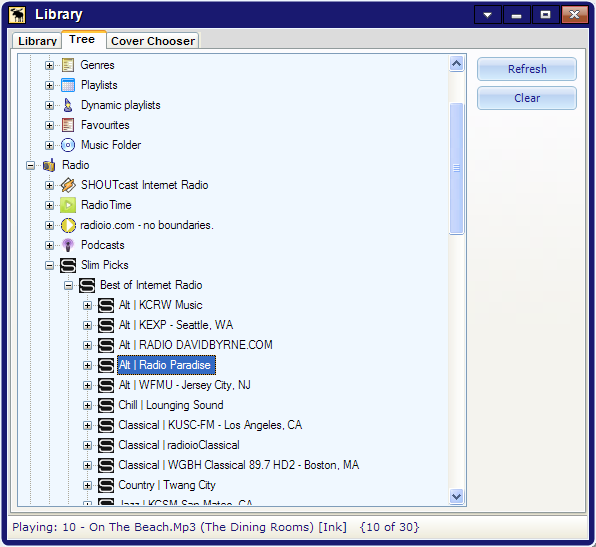596x547 pixels.
Task: Click the icon beside Classical | KUSC-FM
Action: [x=106, y=425]
